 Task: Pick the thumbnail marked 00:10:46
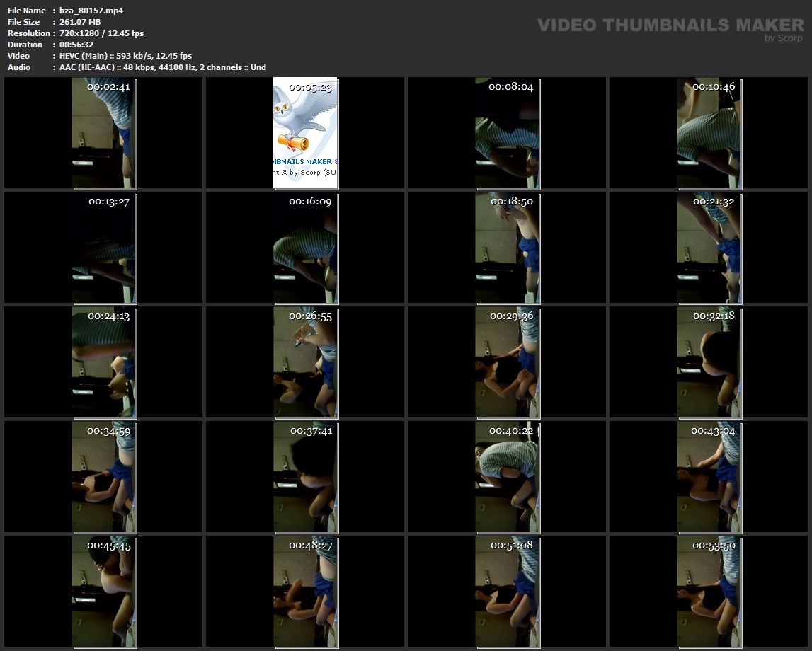(709, 133)
